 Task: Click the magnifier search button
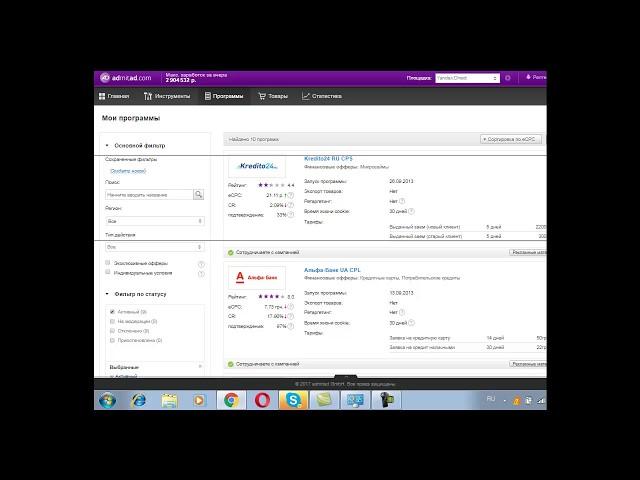point(198,195)
